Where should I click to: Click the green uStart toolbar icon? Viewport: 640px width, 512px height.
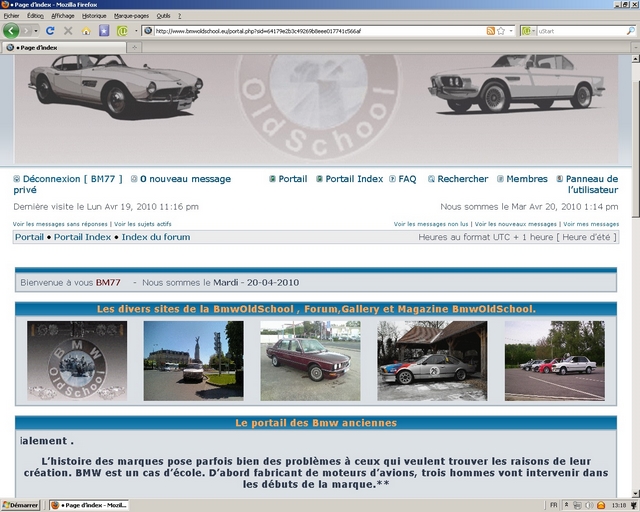(122, 31)
